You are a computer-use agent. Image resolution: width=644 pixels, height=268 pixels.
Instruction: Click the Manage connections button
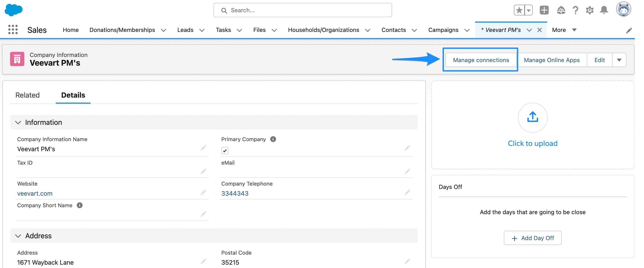(480, 60)
